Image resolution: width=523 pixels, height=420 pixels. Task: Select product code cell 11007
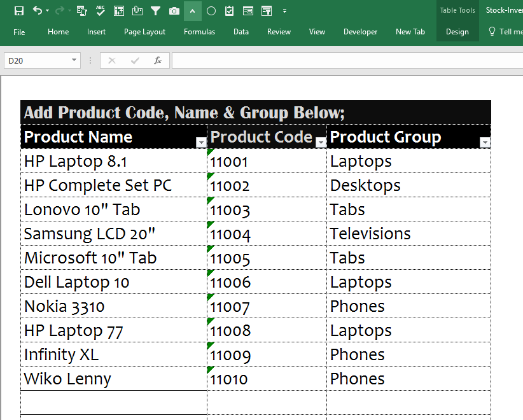267,306
